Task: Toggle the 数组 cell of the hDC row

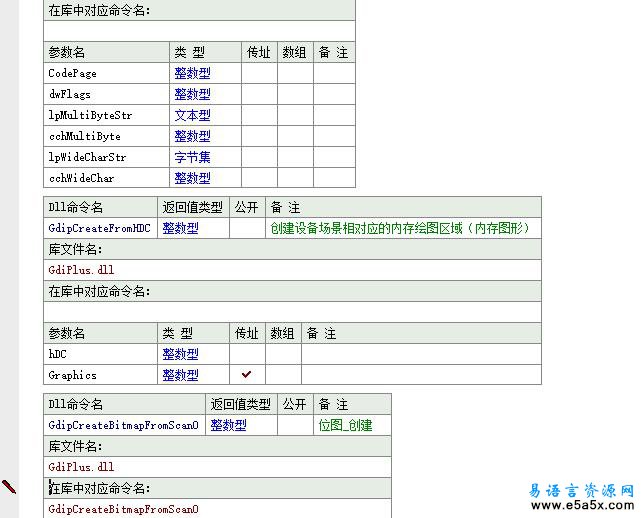Action: [283, 354]
